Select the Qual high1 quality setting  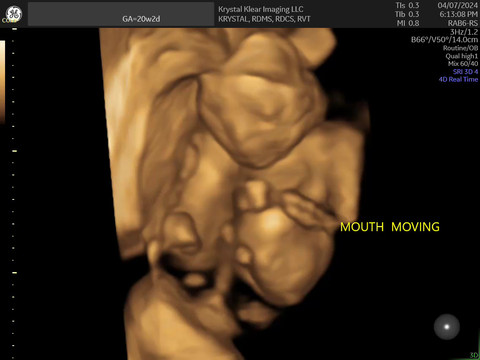pos(462,56)
